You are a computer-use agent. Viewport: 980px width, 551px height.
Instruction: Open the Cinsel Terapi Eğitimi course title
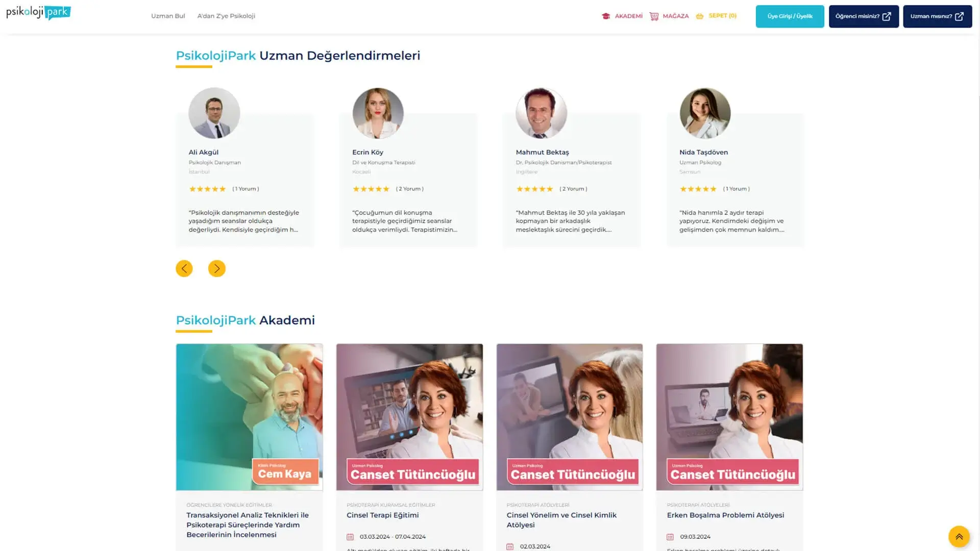[x=383, y=515]
